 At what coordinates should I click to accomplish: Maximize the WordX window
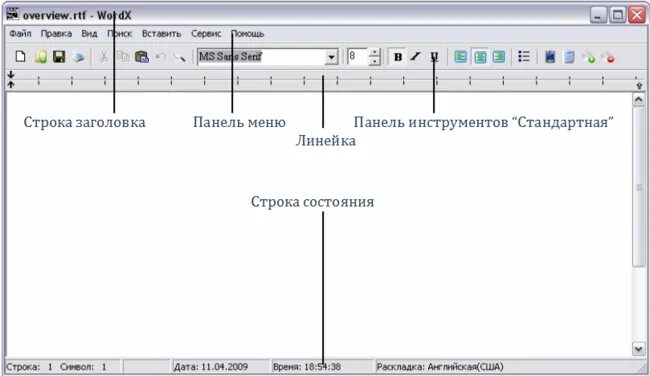(618, 15)
